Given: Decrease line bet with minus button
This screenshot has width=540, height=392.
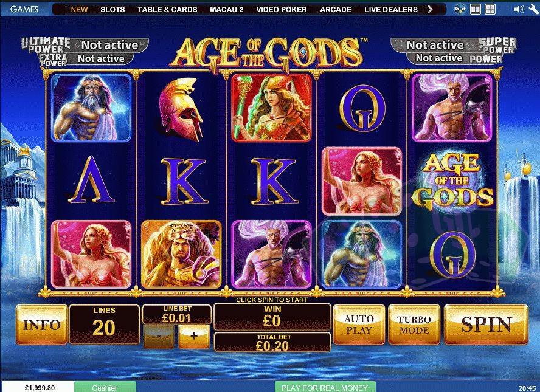Looking at the screenshot, I should (x=159, y=336).
